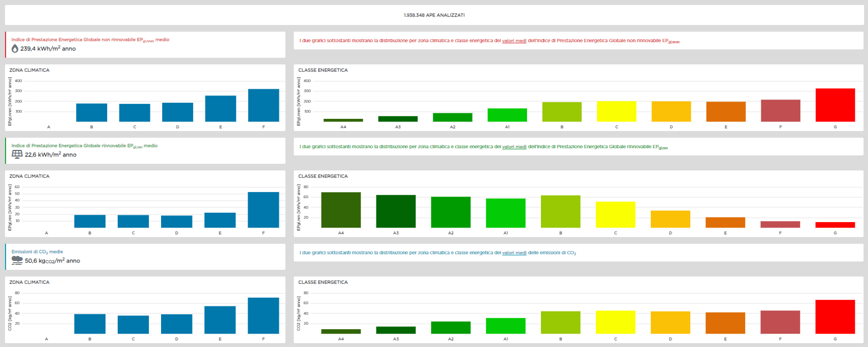Select light green B bar in renewable class chart
This screenshot has width=868, height=347.
point(561,212)
